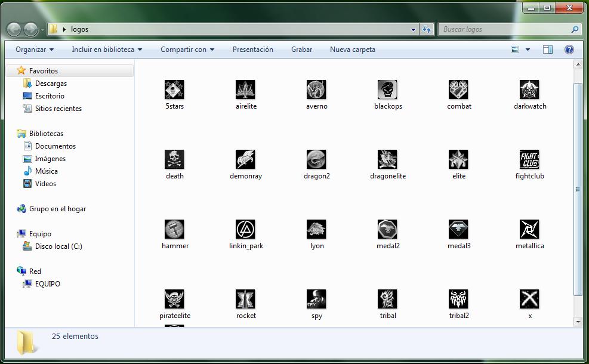Open Descargas in the sidebar
The height and width of the screenshot is (364, 589).
pyautogui.click(x=51, y=84)
